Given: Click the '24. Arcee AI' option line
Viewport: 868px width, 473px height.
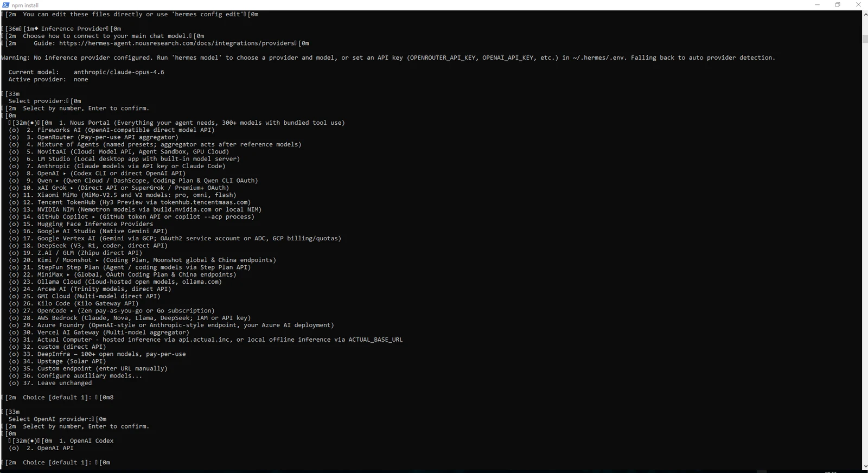Looking at the screenshot, I should click(x=90, y=289).
